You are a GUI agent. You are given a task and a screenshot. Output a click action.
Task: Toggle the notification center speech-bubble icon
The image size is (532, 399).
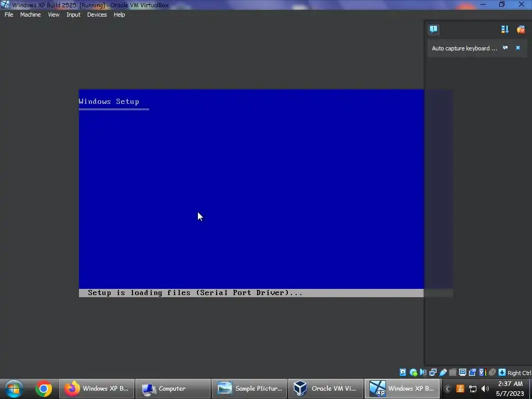[434, 30]
